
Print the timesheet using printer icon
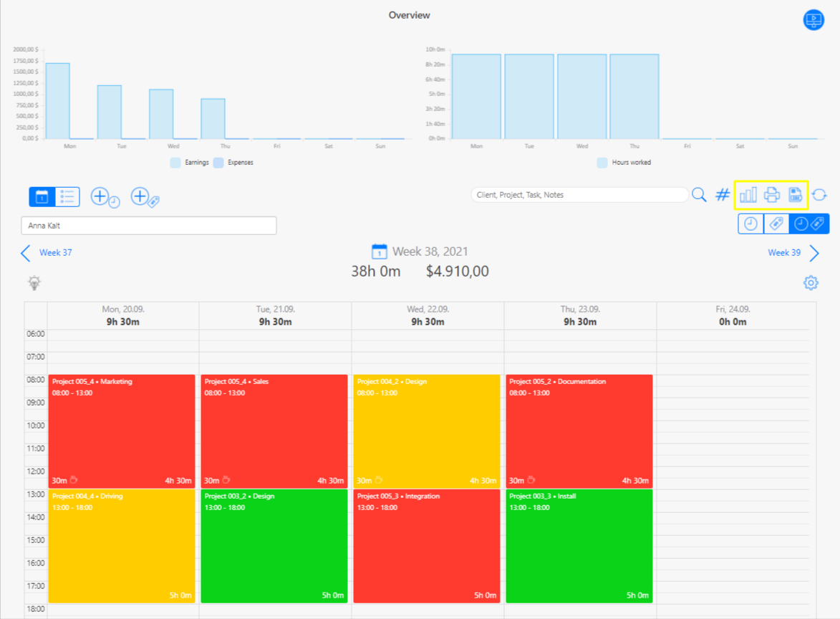[771, 195]
